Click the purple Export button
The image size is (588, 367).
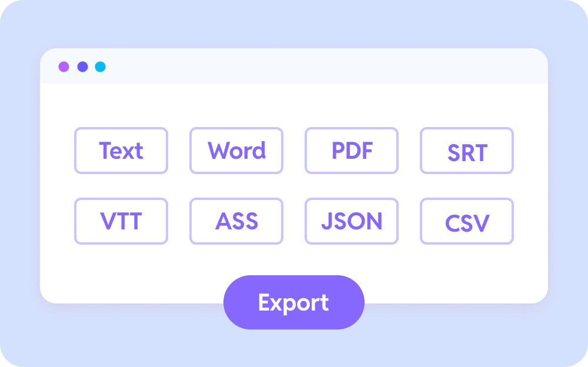click(293, 302)
